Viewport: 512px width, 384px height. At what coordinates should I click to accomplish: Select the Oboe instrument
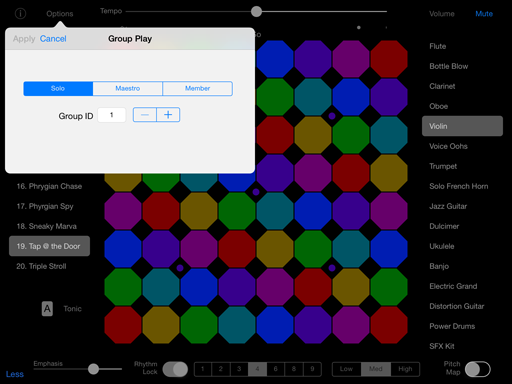(x=462, y=106)
